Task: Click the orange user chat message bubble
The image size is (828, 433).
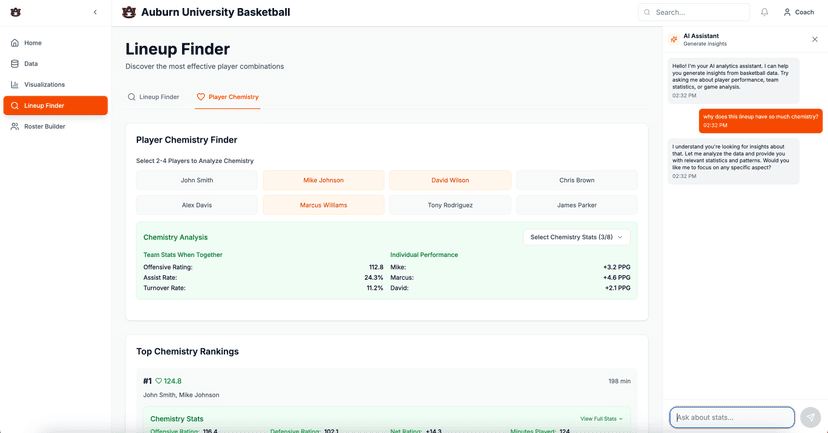Action: tap(760, 121)
